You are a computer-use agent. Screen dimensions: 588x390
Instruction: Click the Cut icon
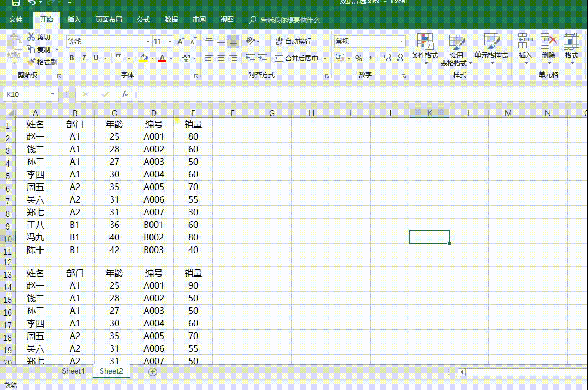pyautogui.click(x=40, y=37)
